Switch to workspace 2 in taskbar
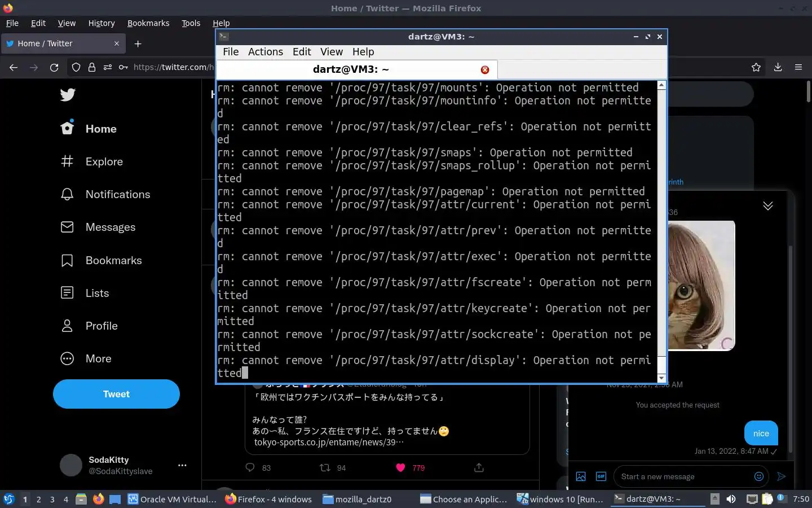The image size is (812, 508). click(39, 499)
